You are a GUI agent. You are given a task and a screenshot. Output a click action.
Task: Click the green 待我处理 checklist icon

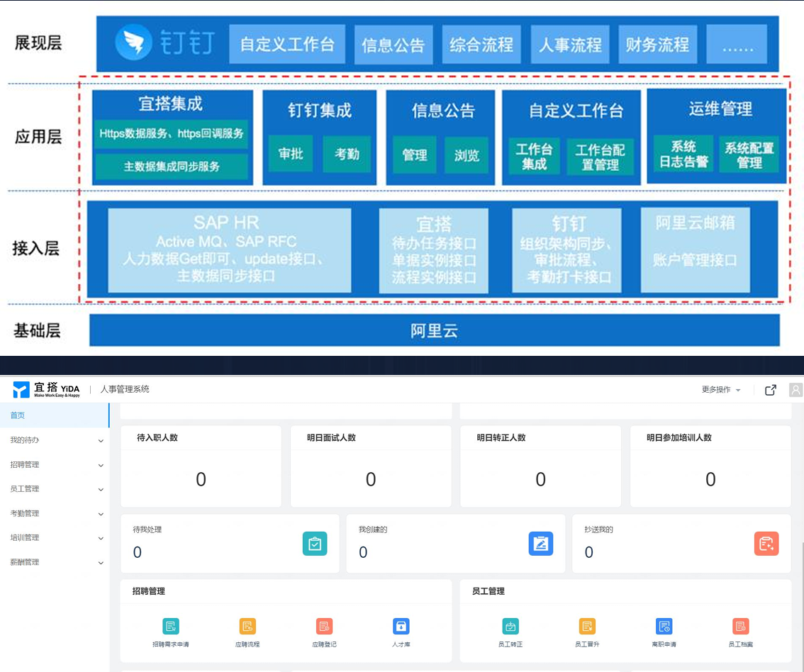click(x=315, y=544)
